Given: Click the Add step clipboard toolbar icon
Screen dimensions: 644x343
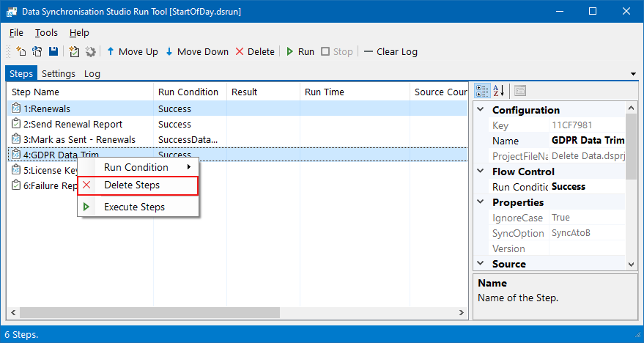Looking at the screenshot, I should click(74, 51).
